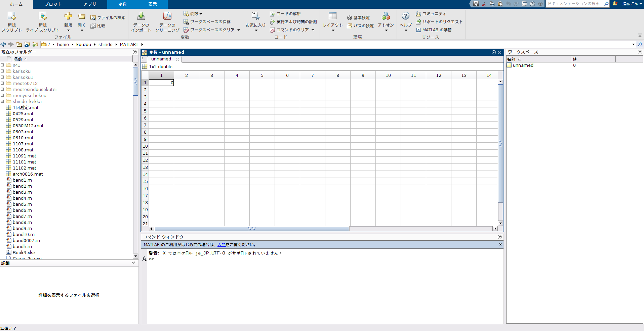Screen dimensions: 644x331
Task: Expand the meotosindousokutei folder
Action: click(2, 89)
